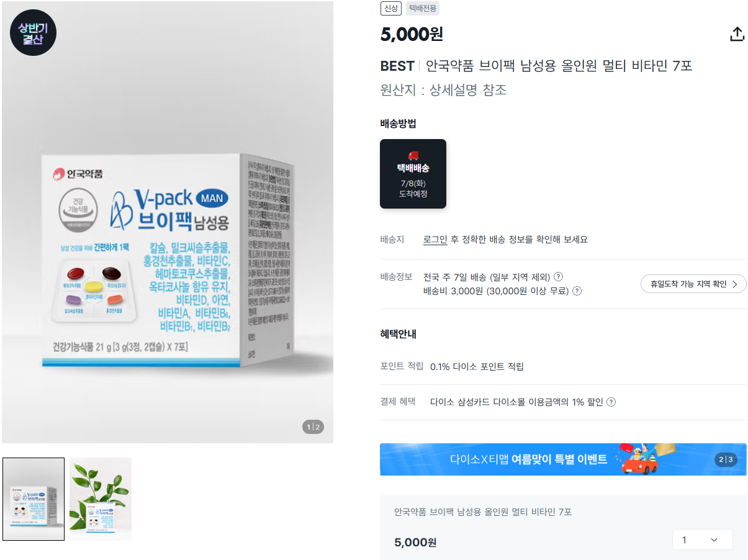This screenshot has width=748, height=560.
Task: Open help icon beside 전국 주 7일 배송
Action: 558,277
